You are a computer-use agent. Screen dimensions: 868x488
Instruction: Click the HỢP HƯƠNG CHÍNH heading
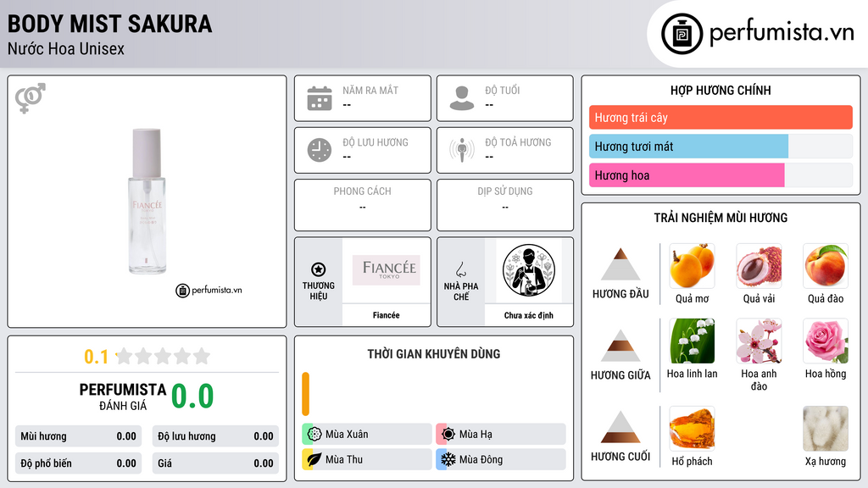721,90
